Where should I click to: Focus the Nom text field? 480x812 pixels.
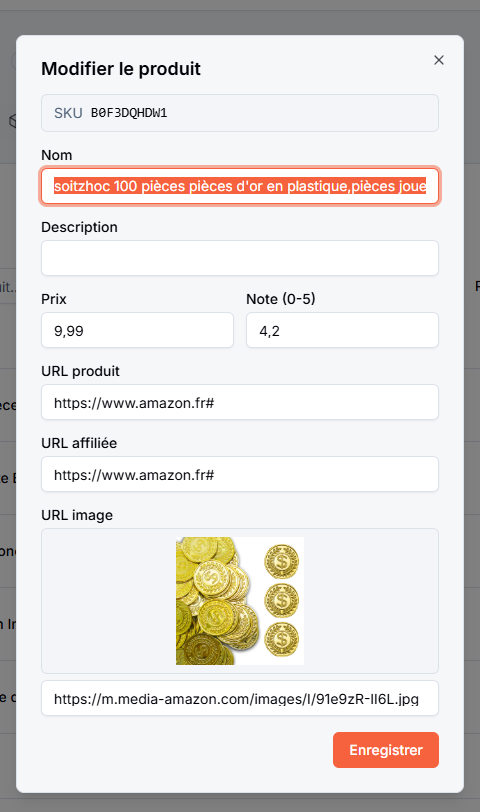[240, 186]
